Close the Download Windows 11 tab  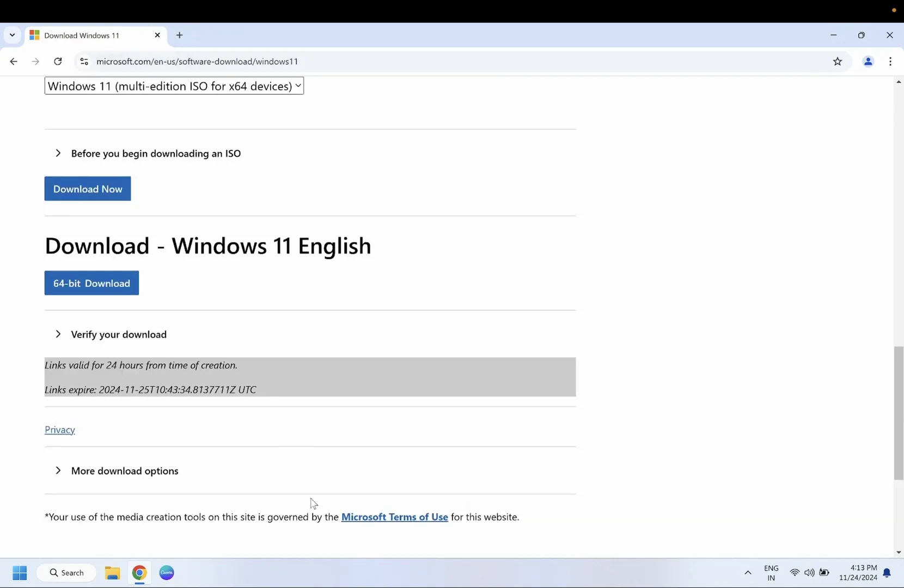(157, 35)
